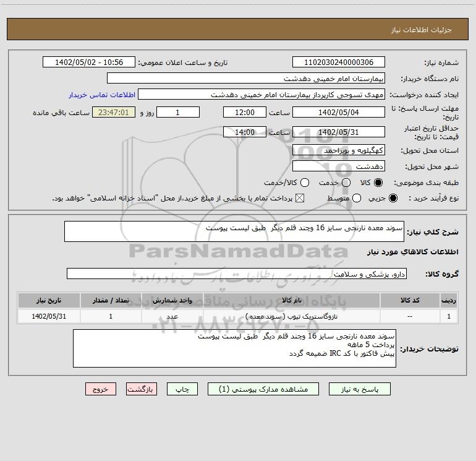Click the خروج exit button
This screenshot has height=461, width=476.
tap(101, 389)
